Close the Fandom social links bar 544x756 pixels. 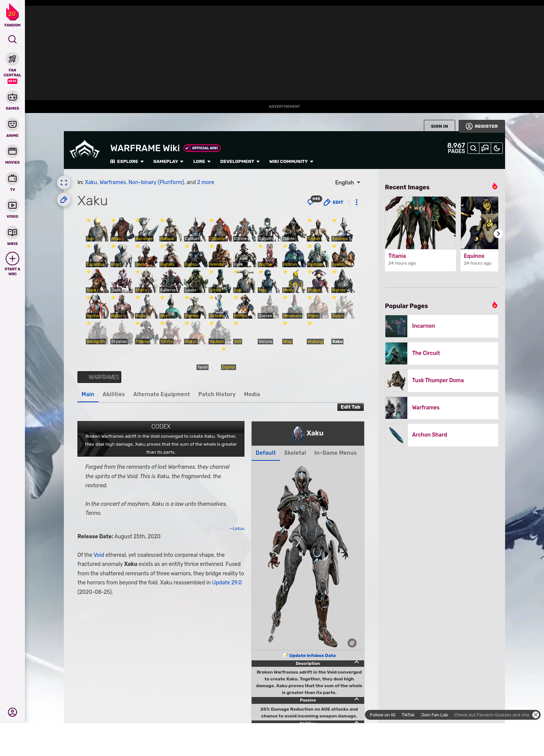[x=536, y=715]
